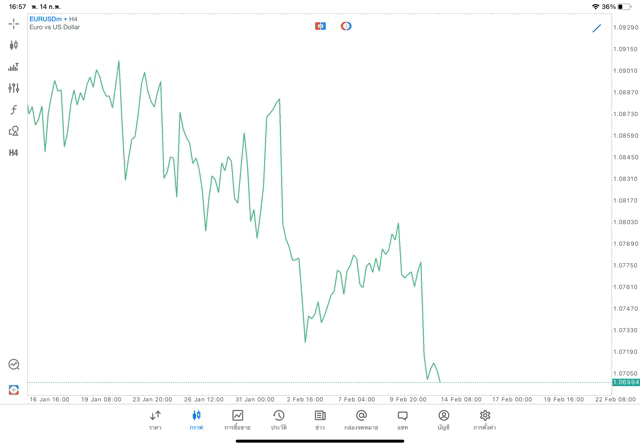640x447 pixels.
Task: Tap the current price label 1.06994
Action: point(626,383)
